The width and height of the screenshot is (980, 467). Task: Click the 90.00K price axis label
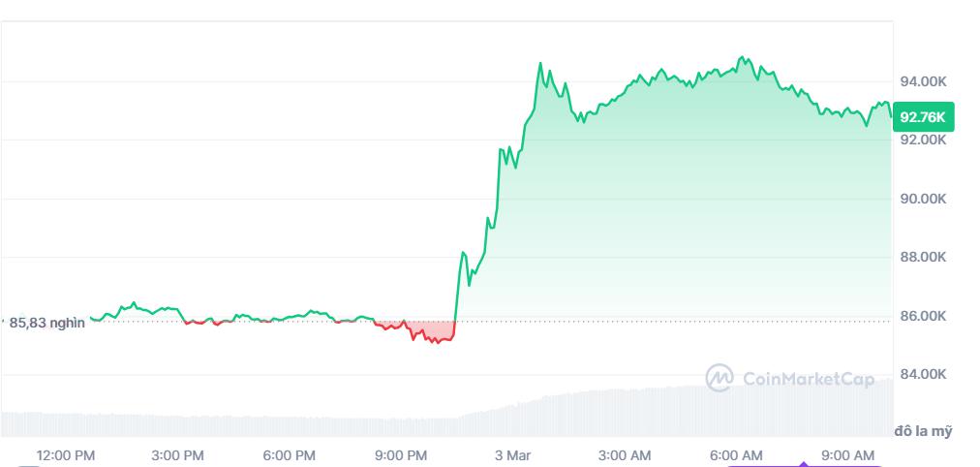923,199
